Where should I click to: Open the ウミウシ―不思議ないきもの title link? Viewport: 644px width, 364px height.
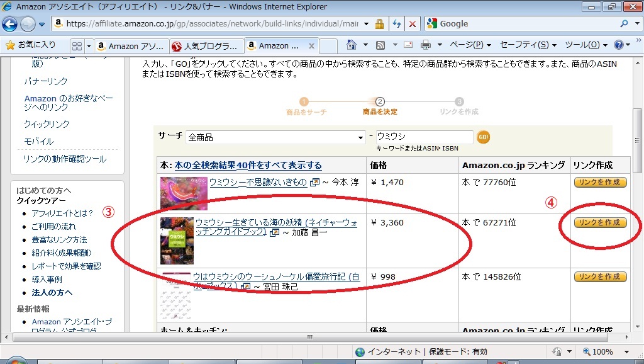click(x=258, y=182)
